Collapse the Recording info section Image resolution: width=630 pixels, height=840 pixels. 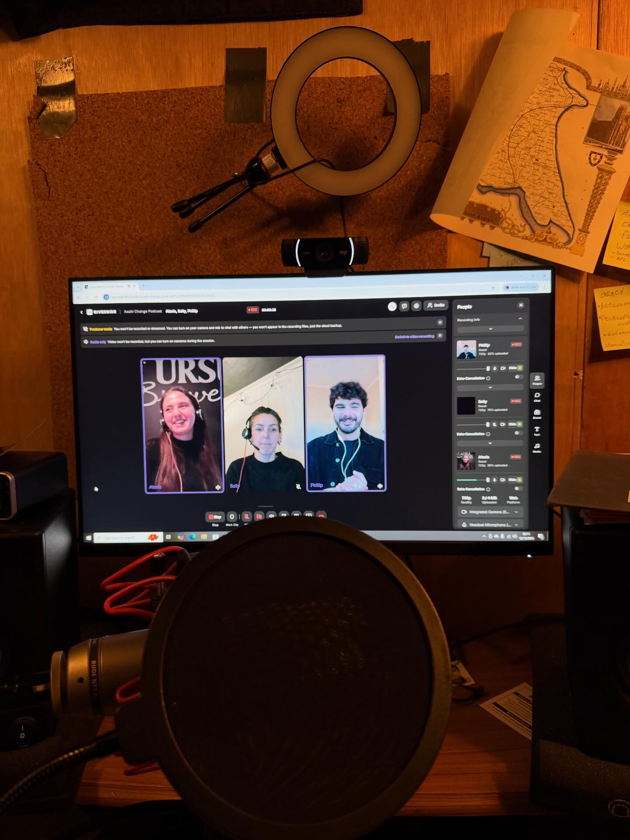point(520,319)
